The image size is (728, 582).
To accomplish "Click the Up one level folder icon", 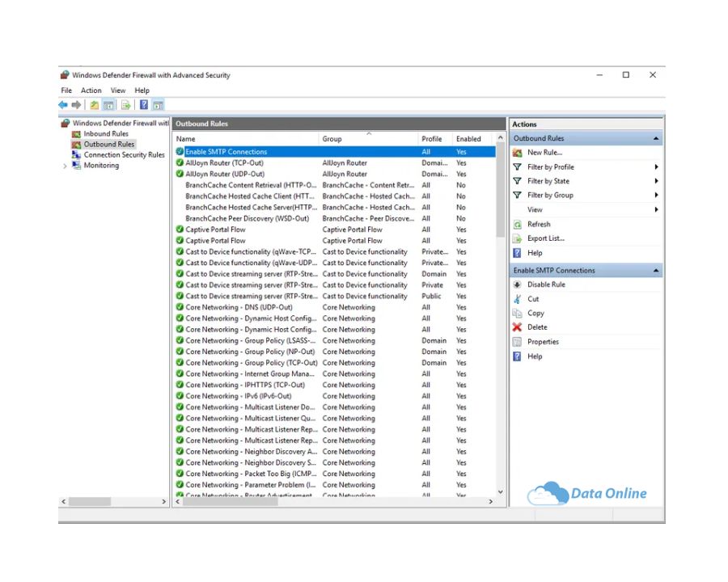I will 95,105.
